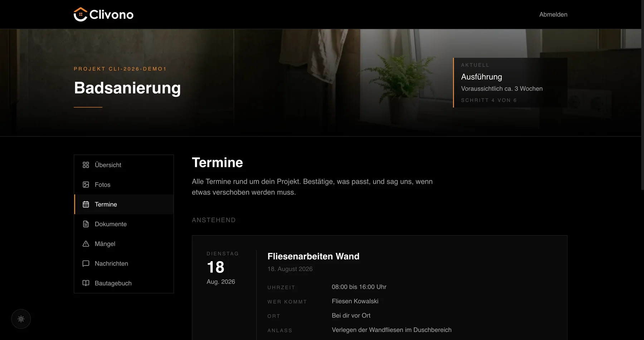This screenshot has height=340, width=644.
Task: Open the Bautagebuch section
Action: click(124, 283)
